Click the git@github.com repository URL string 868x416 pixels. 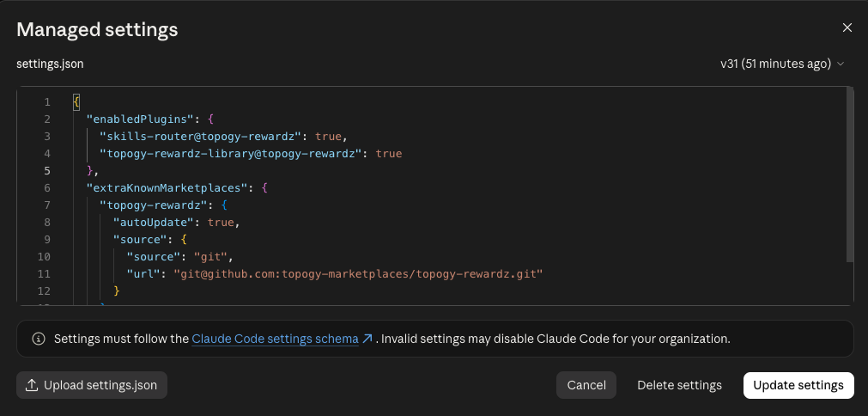358,273
